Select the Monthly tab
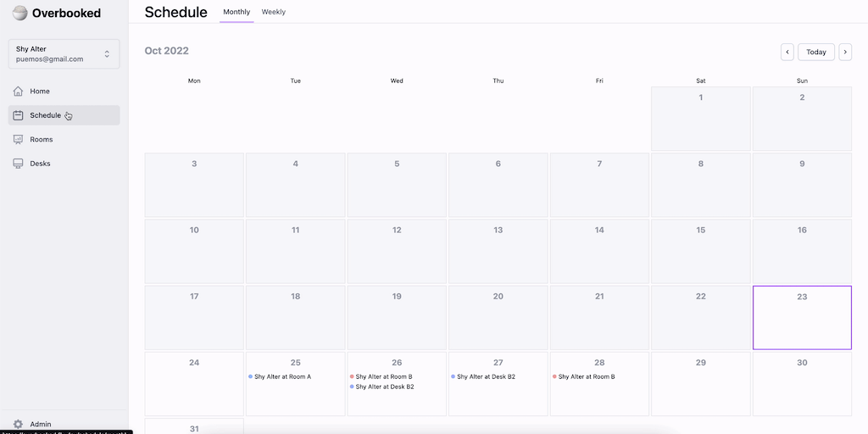The image size is (868, 434). click(236, 12)
